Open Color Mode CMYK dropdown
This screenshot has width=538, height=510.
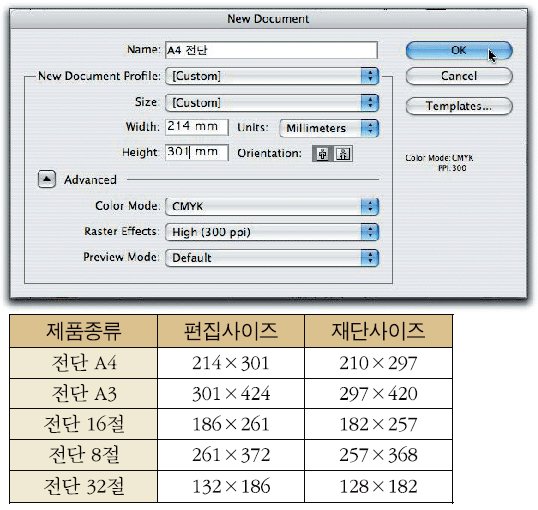click(272, 206)
